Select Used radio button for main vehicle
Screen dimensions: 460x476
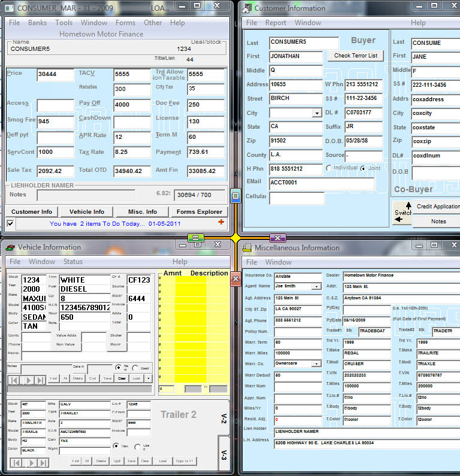(x=135, y=367)
